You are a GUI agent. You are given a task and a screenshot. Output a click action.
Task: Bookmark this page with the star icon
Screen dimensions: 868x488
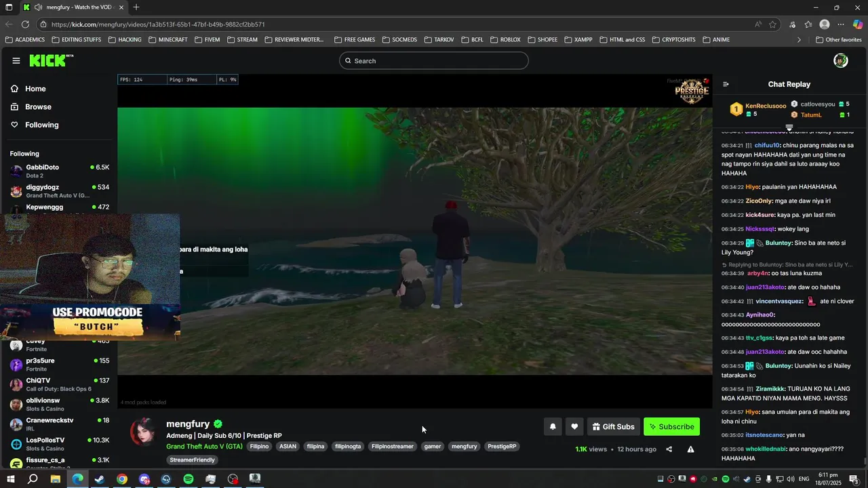click(772, 24)
